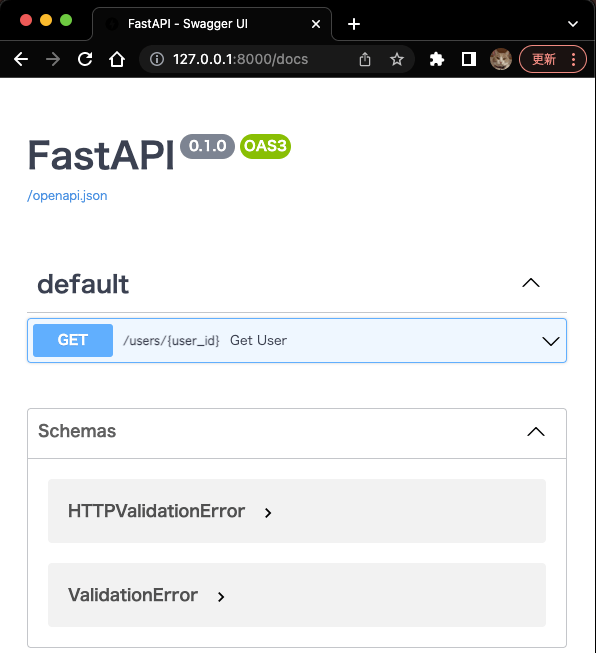This screenshot has width=596, height=653.
Task: Collapse the default section chevron
Action: coord(531,283)
